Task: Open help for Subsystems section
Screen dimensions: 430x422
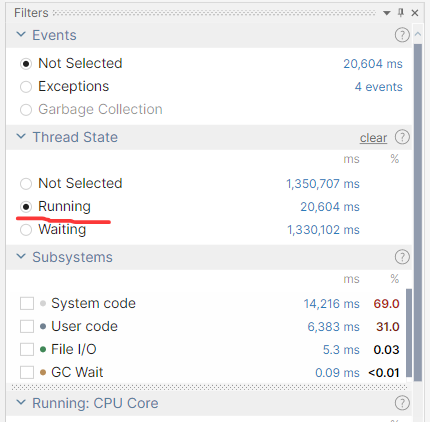Action: [402, 257]
